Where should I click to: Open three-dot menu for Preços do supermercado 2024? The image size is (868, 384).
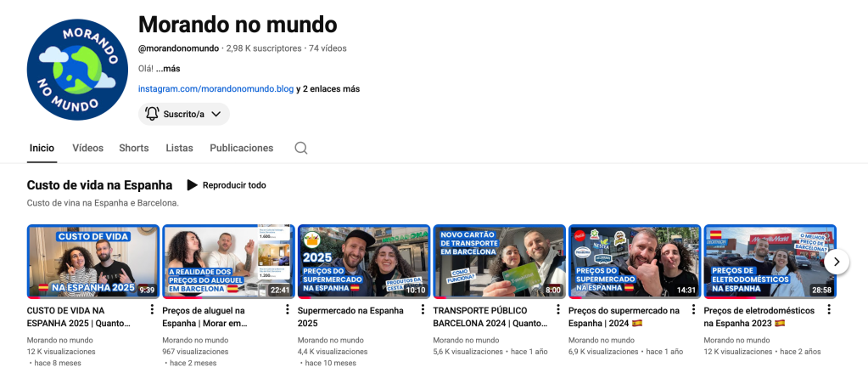(x=694, y=311)
